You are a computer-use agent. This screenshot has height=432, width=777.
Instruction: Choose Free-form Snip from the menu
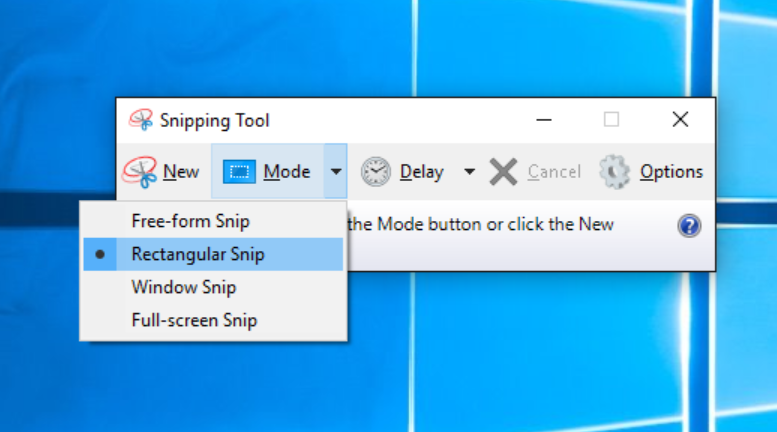(190, 221)
